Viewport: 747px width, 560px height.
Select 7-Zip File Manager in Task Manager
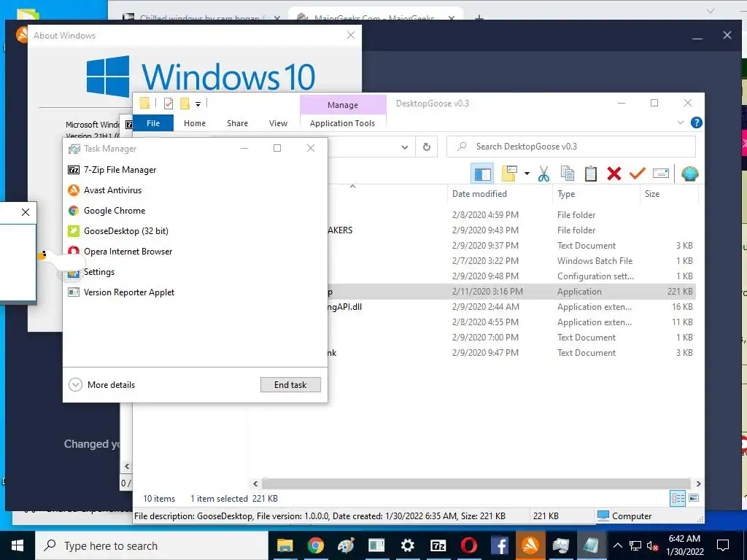(195, 170)
